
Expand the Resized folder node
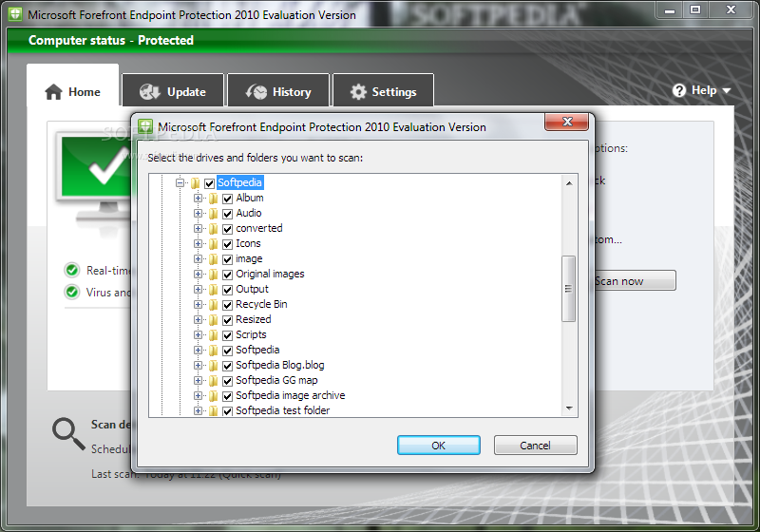198,319
